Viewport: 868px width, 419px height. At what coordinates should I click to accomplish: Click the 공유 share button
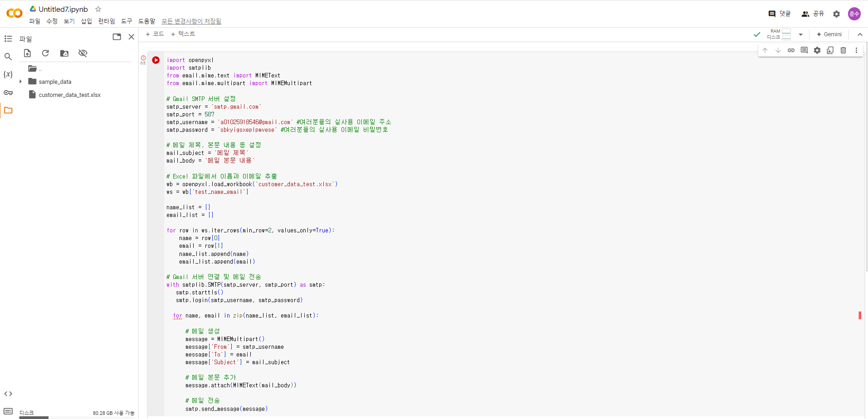click(813, 14)
